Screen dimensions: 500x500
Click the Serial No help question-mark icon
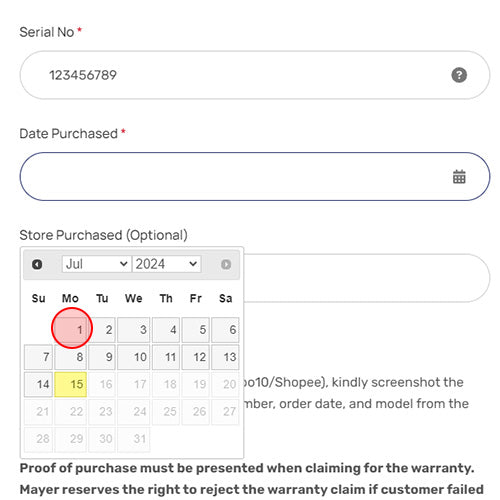pos(459,75)
